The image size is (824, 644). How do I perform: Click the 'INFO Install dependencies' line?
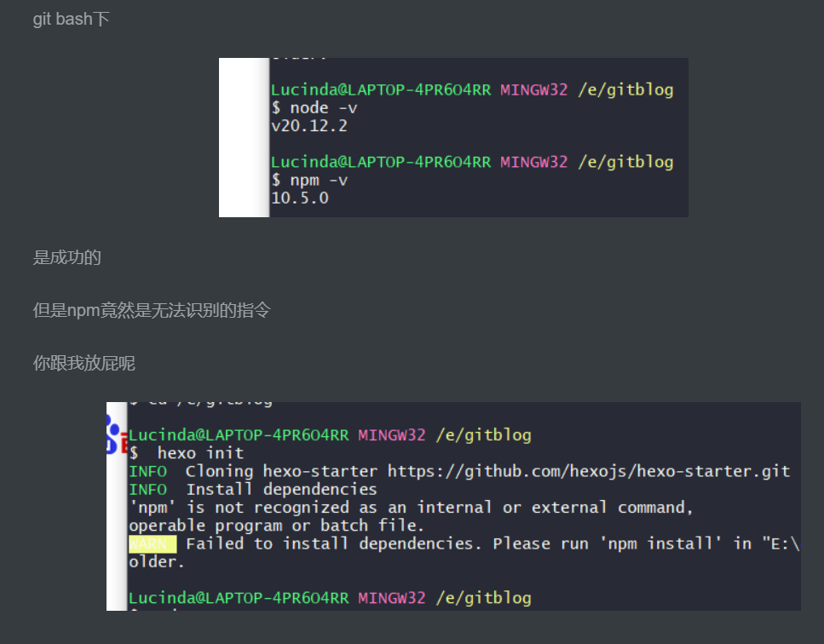tap(253, 490)
